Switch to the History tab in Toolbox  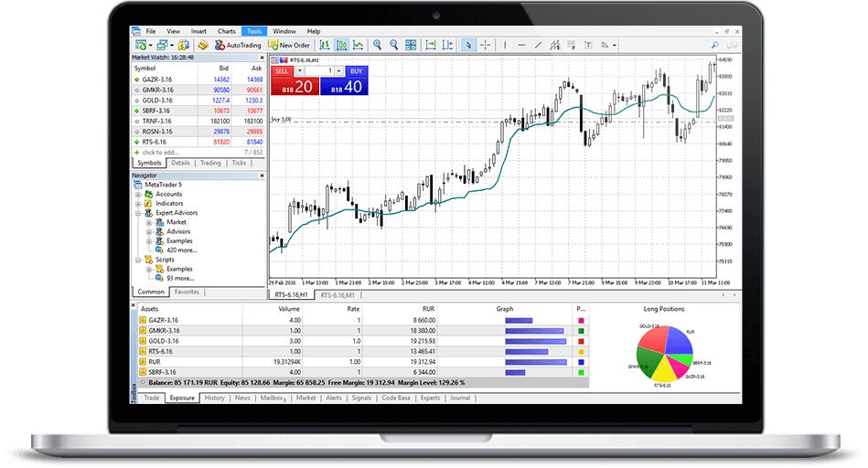click(x=214, y=399)
